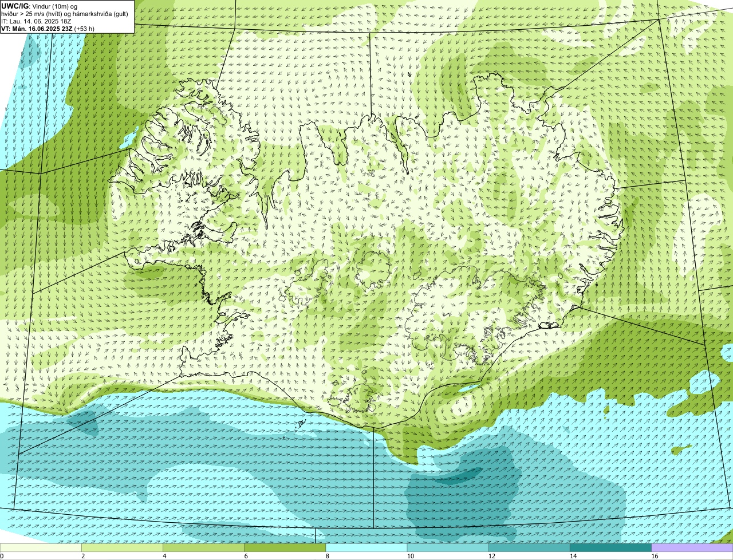
Task: Select the valid time 'VT: Mán. 16.06.2025 23Z (+53 h)'
Action: coord(48,29)
